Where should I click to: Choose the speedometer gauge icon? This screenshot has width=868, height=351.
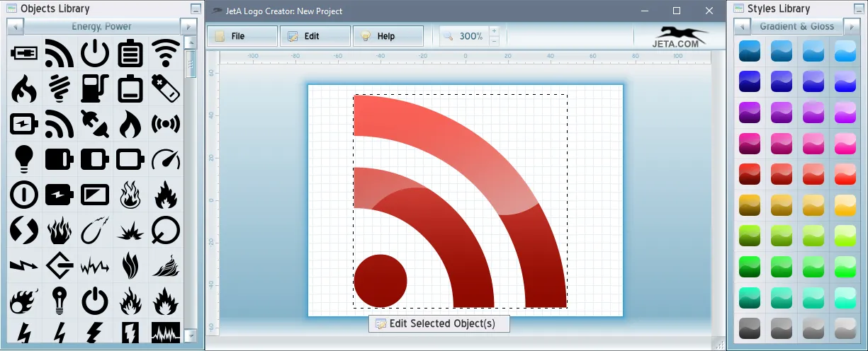click(166, 159)
